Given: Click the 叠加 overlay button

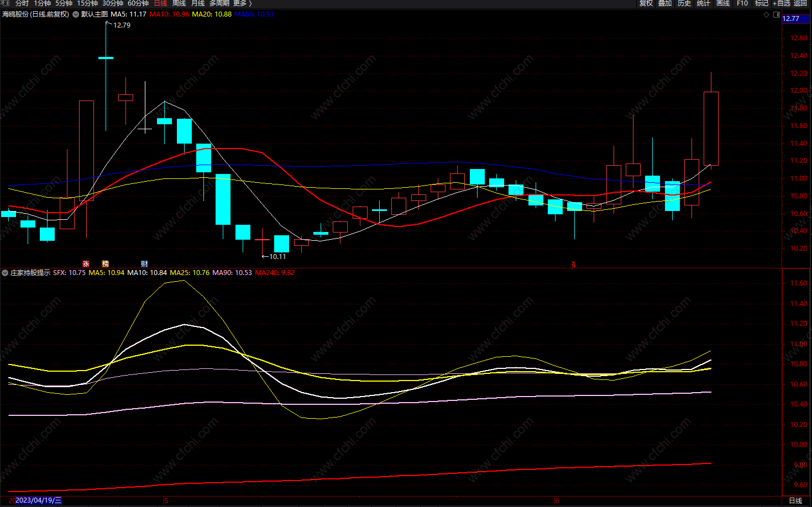Looking at the screenshot, I should [x=665, y=3].
